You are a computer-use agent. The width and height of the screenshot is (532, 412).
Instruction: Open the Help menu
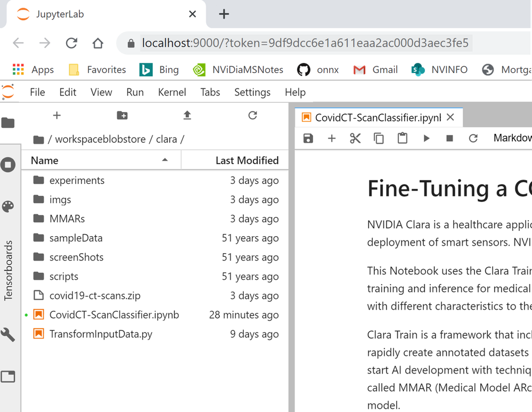(295, 92)
